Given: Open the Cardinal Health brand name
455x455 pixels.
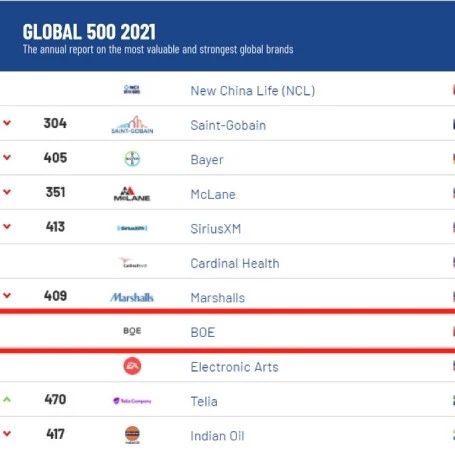Looking at the screenshot, I should click(x=235, y=263).
